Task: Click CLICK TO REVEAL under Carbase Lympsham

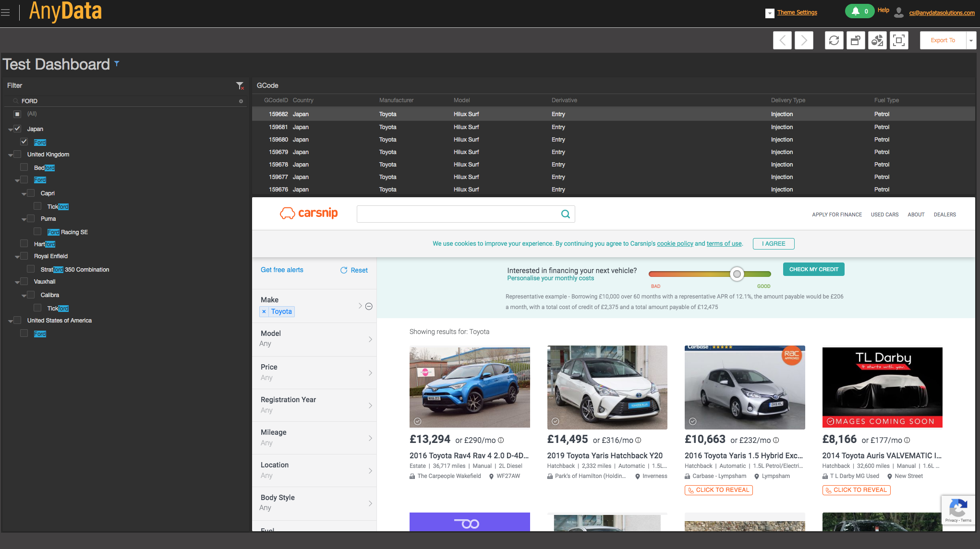Action: pos(718,490)
